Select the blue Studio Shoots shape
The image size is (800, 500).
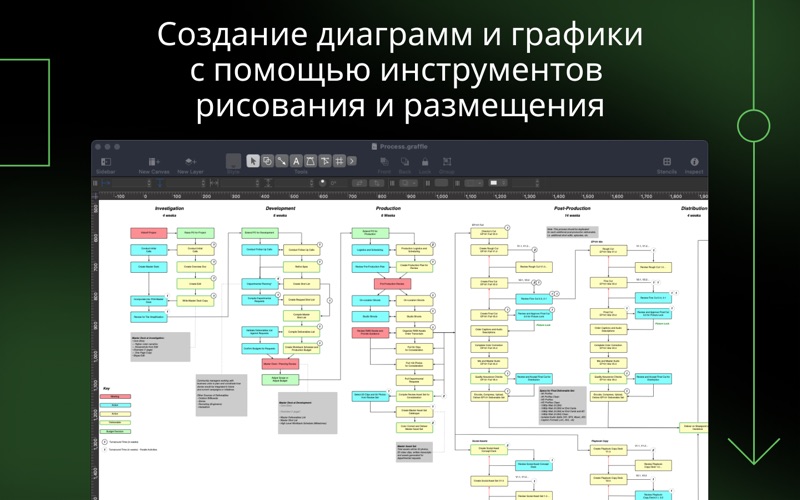370,316
